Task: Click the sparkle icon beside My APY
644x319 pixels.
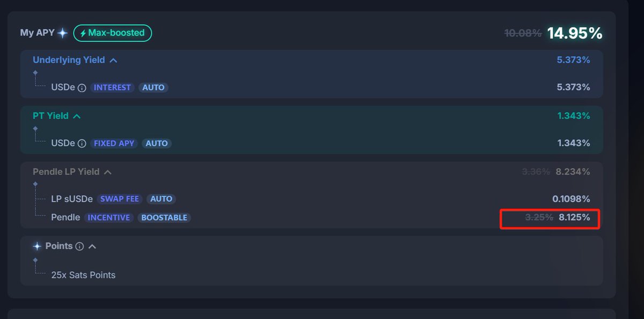Action: 63,33
